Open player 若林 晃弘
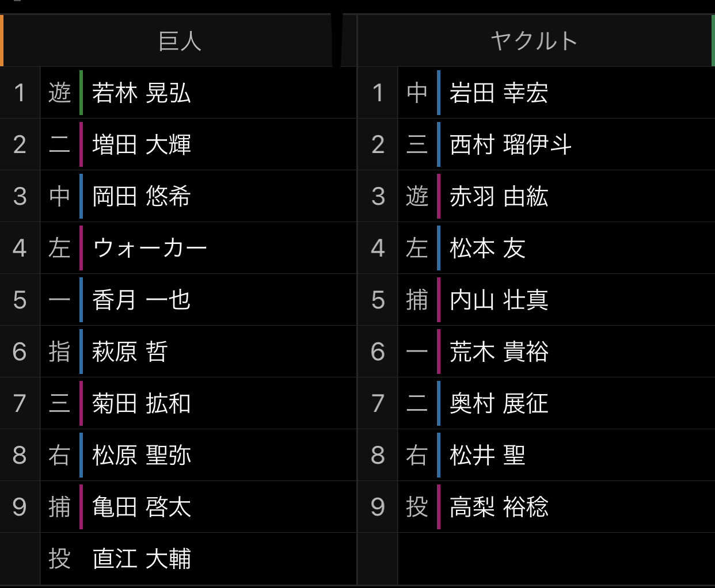715x588 pixels. pos(141,93)
